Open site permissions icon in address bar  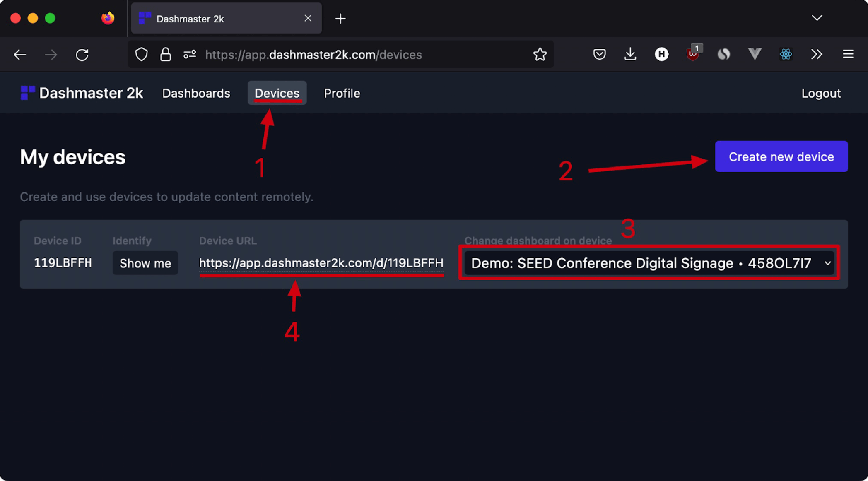(190, 54)
